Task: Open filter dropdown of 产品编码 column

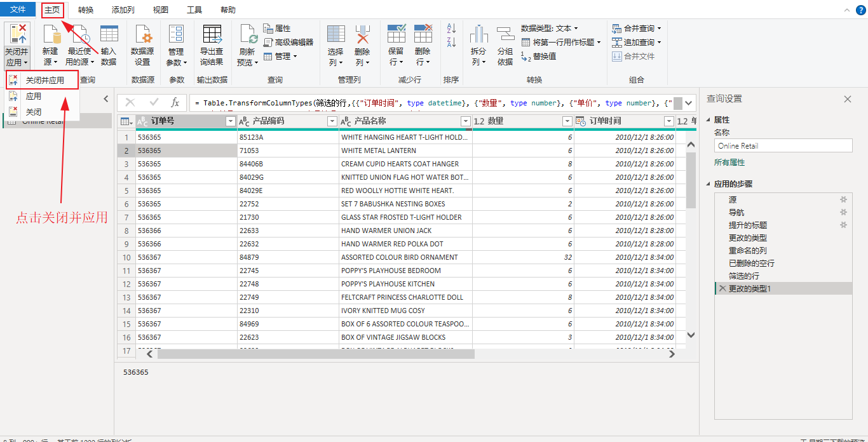Action: pos(332,121)
